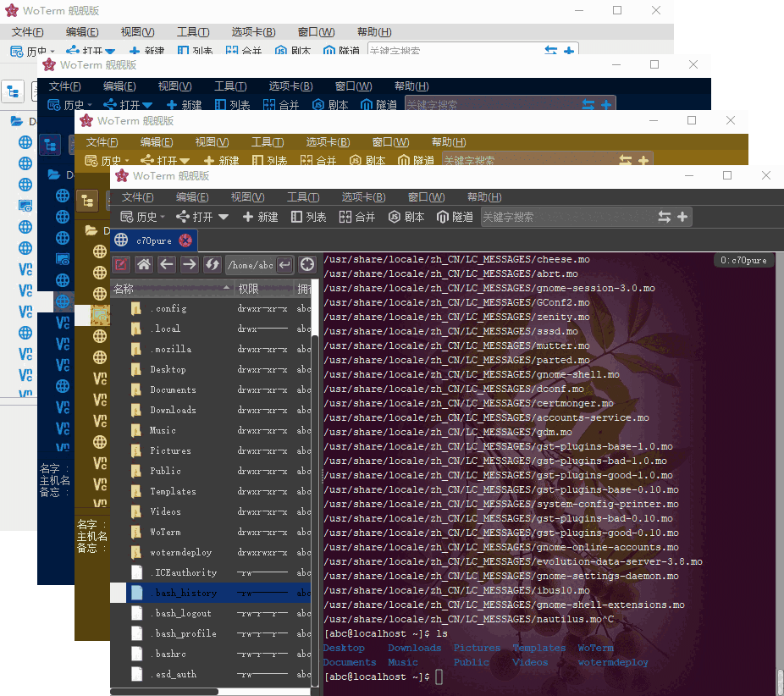Select the c70pure session tab
The image size is (784, 696).
click(x=155, y=240)
